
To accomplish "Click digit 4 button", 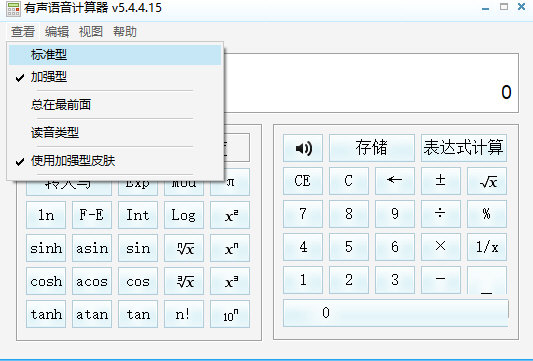I will [303, 247].
